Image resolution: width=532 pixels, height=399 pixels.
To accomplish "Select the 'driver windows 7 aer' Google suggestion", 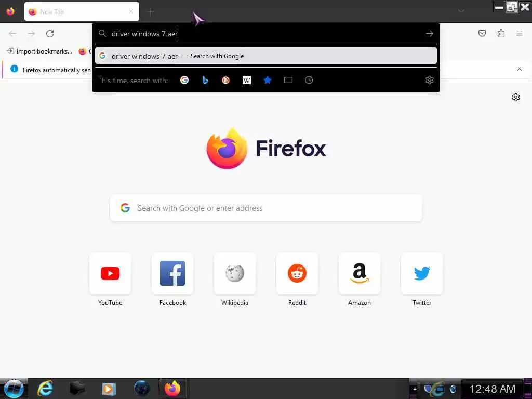I will click(266, 56).
